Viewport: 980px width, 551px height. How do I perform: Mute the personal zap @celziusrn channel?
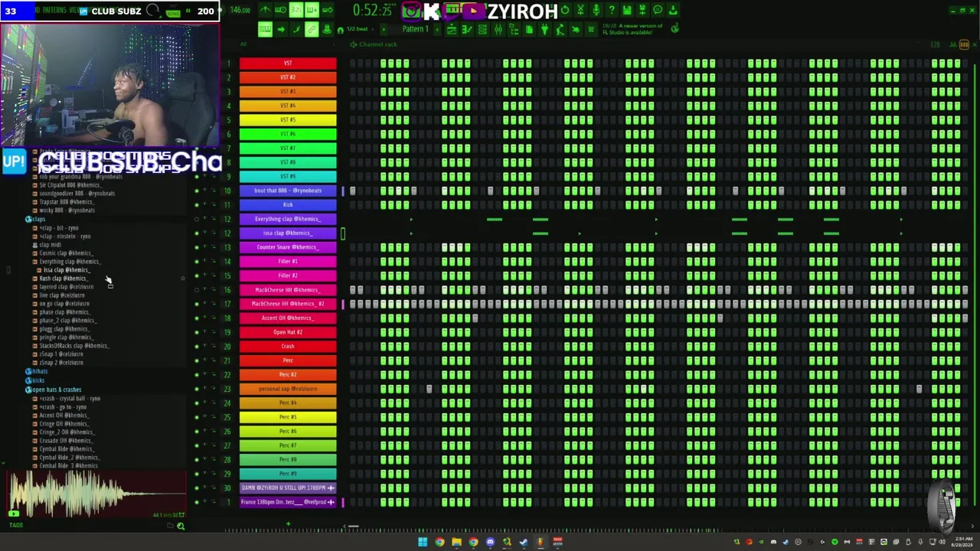click(197, 389)
